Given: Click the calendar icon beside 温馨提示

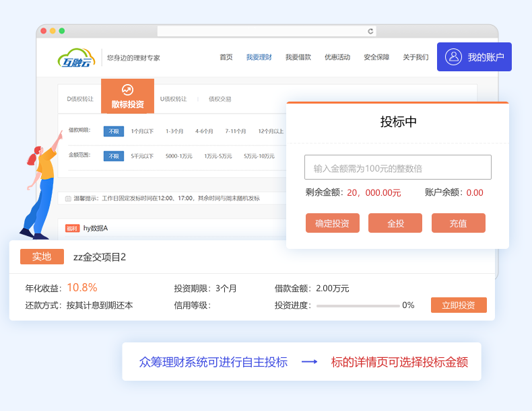Looking at the screenshot, I should (x=68, y=198).
